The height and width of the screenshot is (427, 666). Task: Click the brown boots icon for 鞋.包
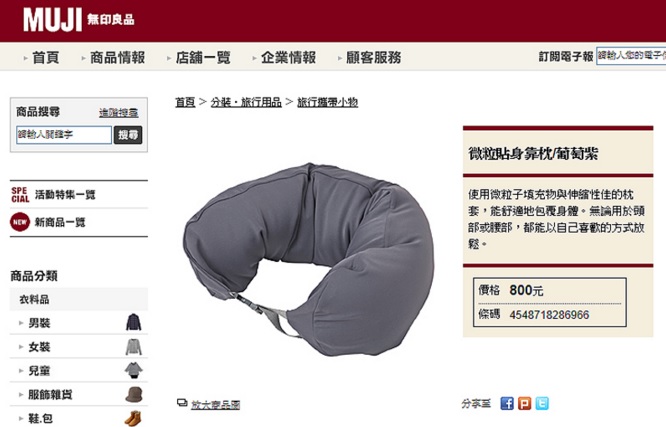[134, 418]
